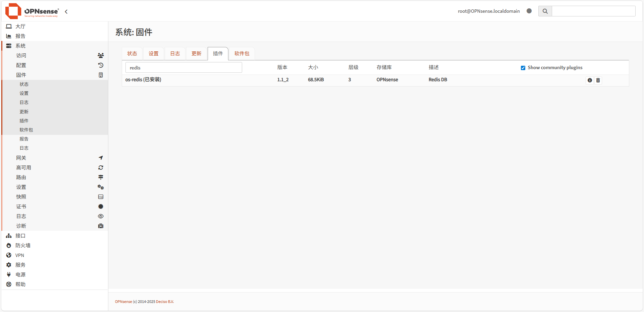Expand the Gateways (网关) submenu

[x=21, y=158]
